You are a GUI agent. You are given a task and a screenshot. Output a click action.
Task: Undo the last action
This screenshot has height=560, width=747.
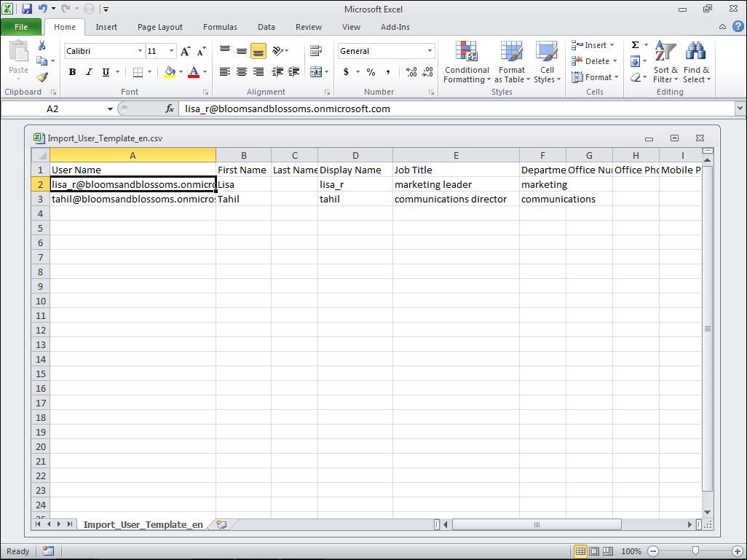click(x=42, y=9)
